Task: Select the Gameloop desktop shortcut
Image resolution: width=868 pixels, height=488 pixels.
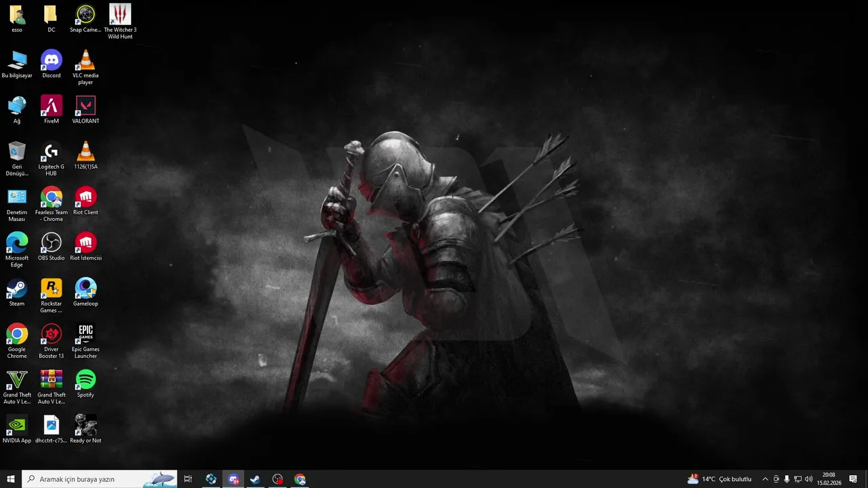Action: [x=85, y=291]
